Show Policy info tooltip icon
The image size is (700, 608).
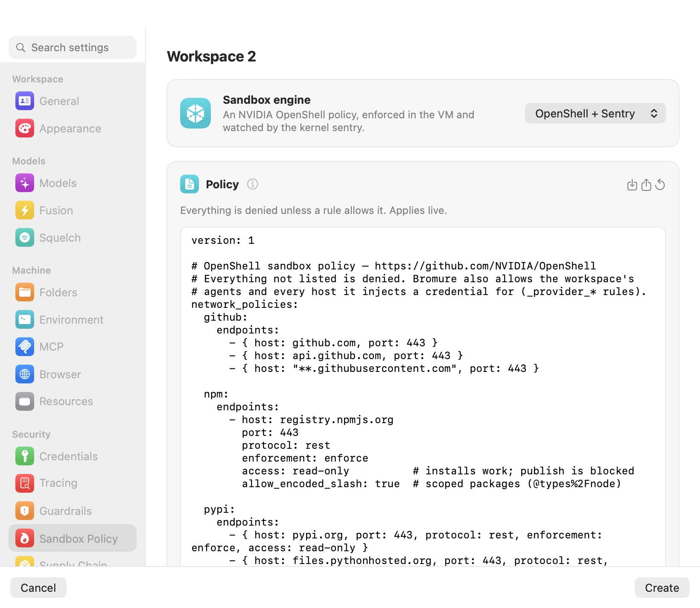point(253,184)
